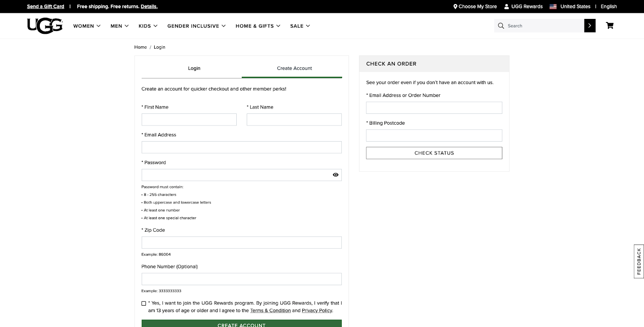644x327 pixels.
Task: Go to Home breadcrumb
Action: [140, 47]
